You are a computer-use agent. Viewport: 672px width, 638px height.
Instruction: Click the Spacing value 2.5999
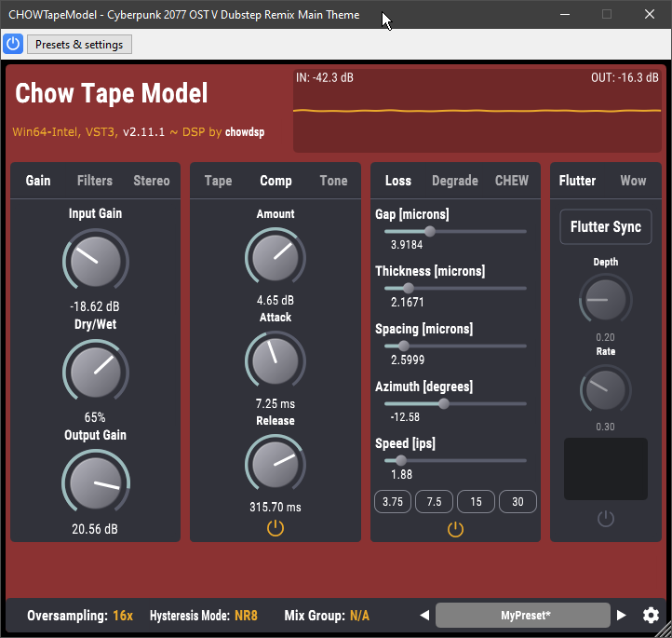408,360
